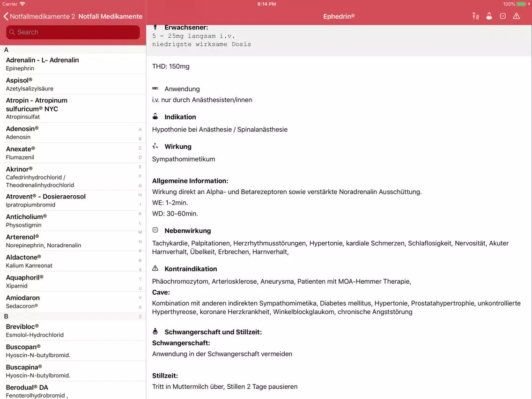532x399 pixels.
Task: Jump to letter K in index
Action: pyautogui.click(x=140, y=214)
